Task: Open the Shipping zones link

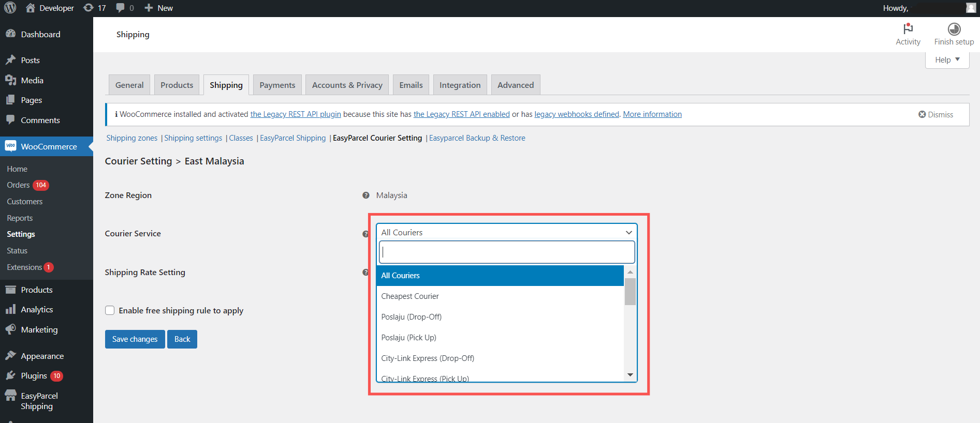Action: [x=132, y=138]
